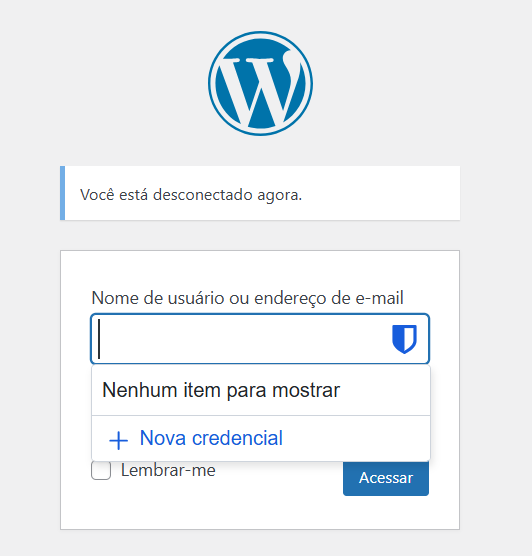Screen dimensions: 532x556
Task: Click the blue accent bar on the logout notice
Action: pyautogui.click(x=62, y=193)
